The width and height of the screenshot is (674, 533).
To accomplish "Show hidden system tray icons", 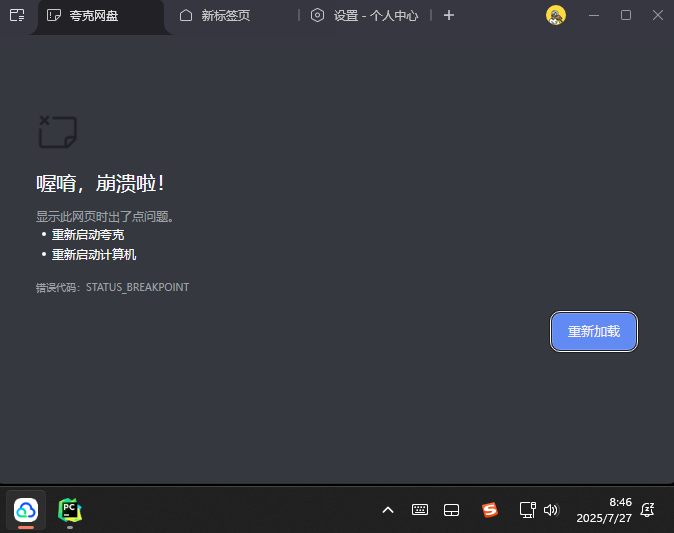I will coord(388,510).
